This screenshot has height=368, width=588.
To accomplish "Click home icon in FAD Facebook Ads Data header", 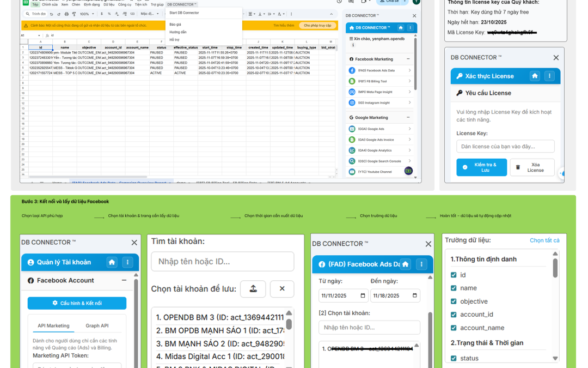I will pyautogui.click(x=406, y=264).
